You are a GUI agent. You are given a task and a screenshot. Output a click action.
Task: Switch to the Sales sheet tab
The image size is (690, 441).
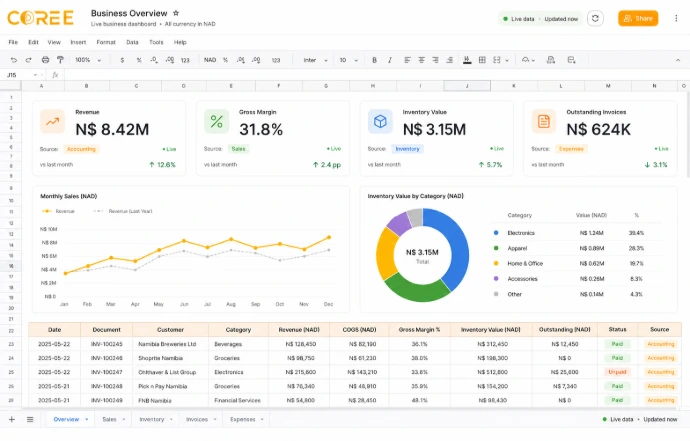(110, 419)
